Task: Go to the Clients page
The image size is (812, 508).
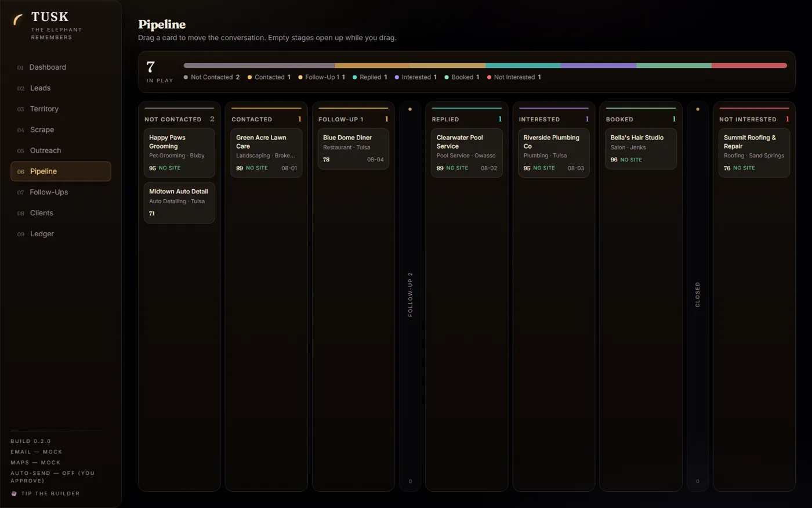Action: point(60,213)
